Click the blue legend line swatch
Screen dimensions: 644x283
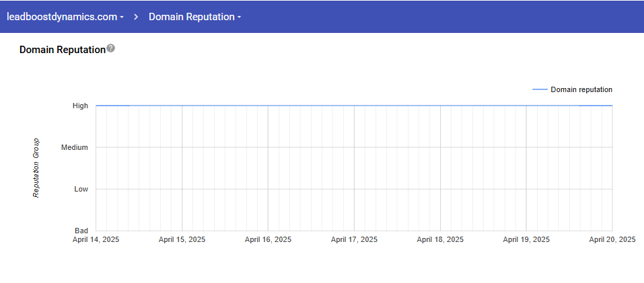[x=539, y=89]
